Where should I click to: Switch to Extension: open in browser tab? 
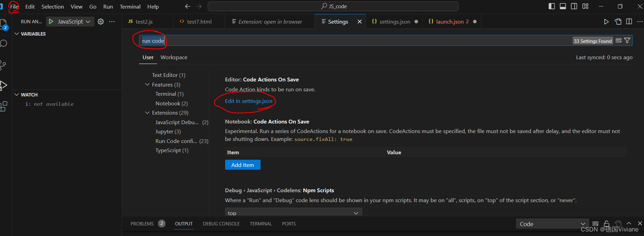click(269, 22)
